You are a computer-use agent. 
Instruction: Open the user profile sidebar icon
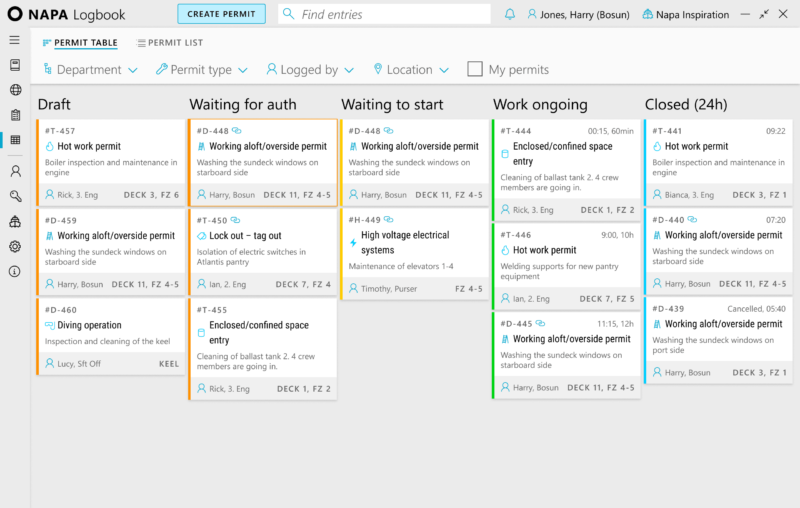[x=15, y=171]
